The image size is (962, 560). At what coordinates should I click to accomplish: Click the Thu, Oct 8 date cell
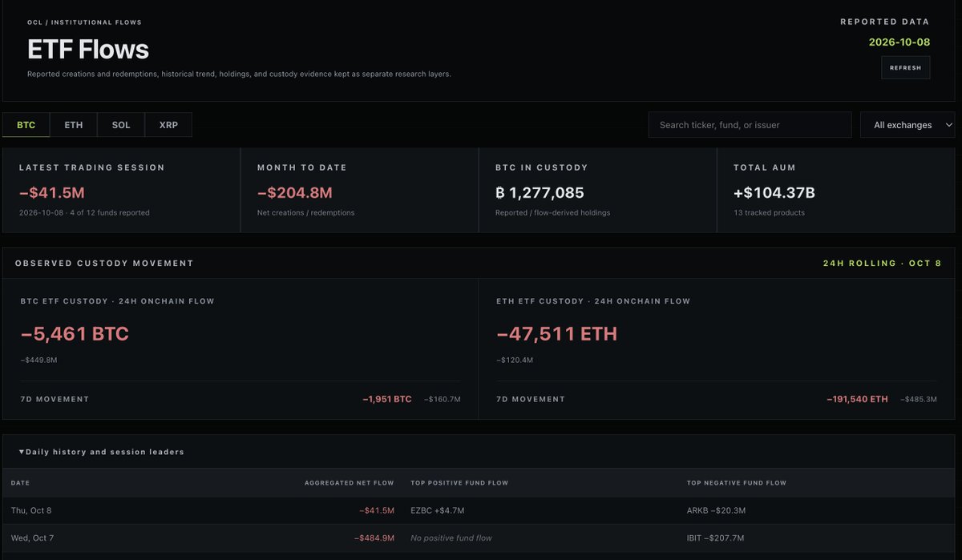tap(31, 510)
